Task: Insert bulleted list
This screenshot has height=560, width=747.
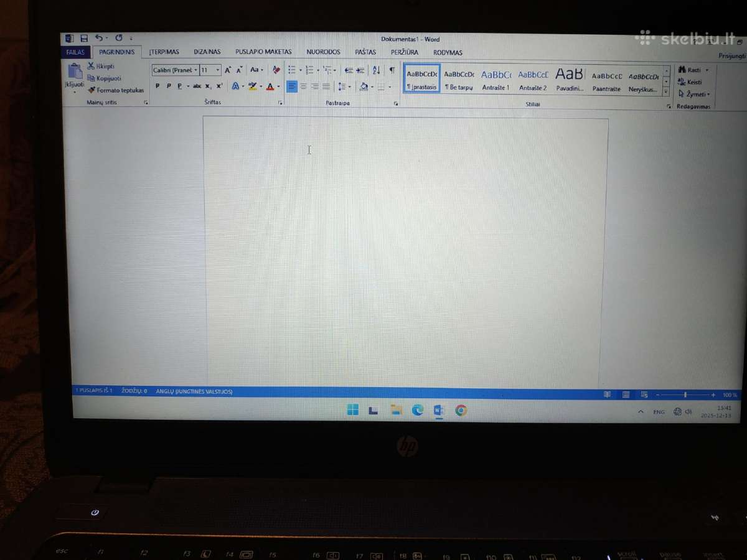Action: [291, 70]
